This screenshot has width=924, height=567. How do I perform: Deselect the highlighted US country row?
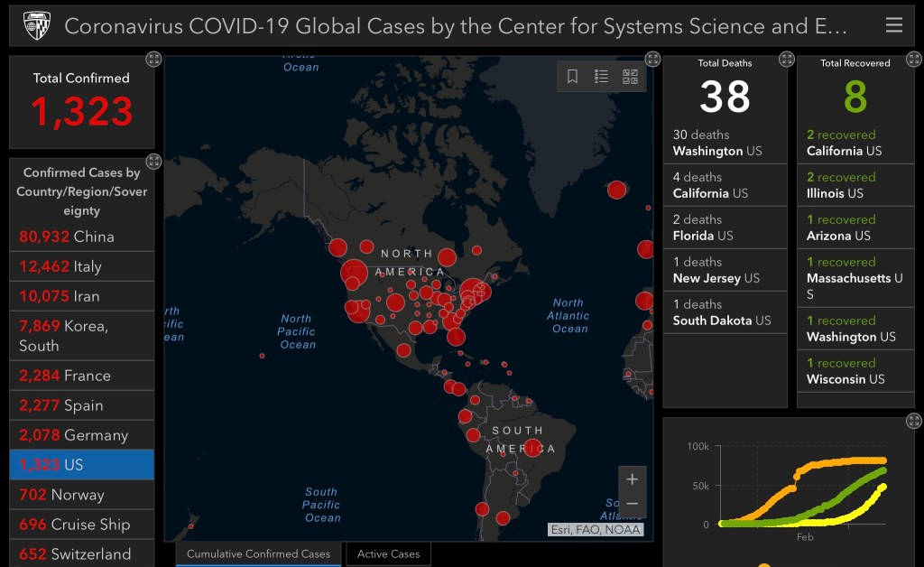pos(81,464)
